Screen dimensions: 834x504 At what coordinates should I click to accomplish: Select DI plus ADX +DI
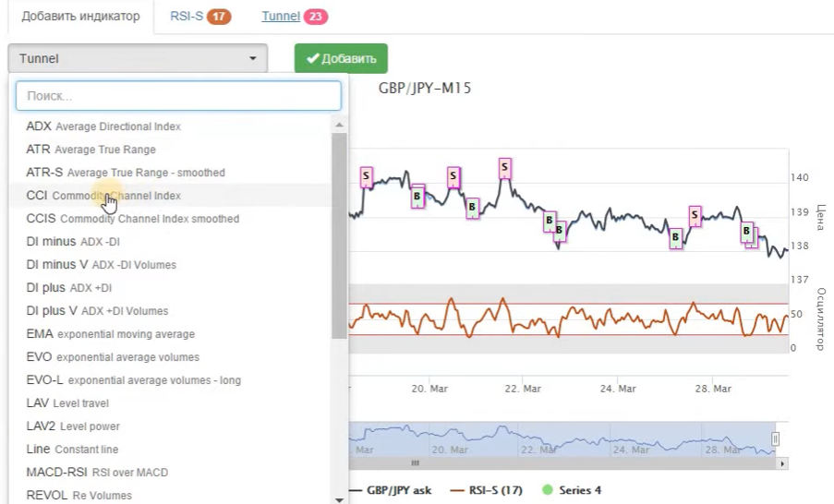click(x=170, y=288)
